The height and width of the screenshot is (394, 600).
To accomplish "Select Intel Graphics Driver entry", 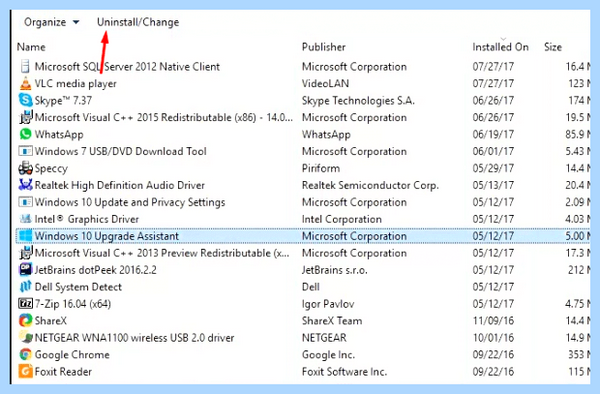I will [x=86, y=219].
